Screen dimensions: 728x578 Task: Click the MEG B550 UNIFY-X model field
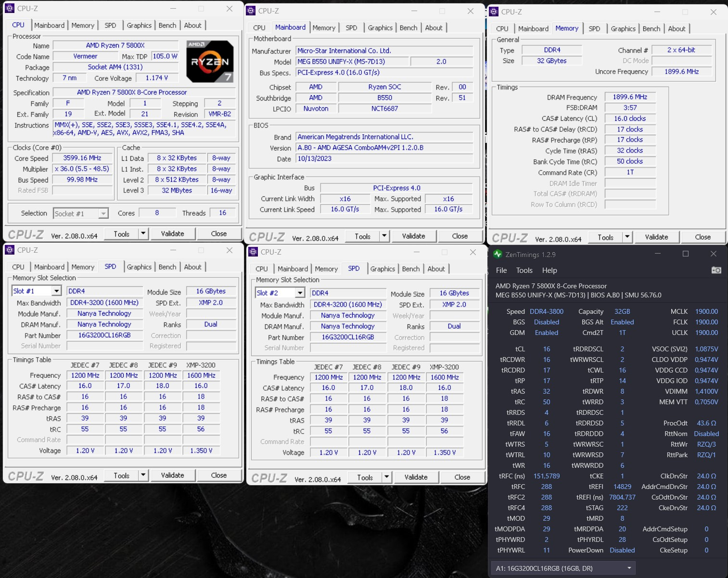point(352,62)
